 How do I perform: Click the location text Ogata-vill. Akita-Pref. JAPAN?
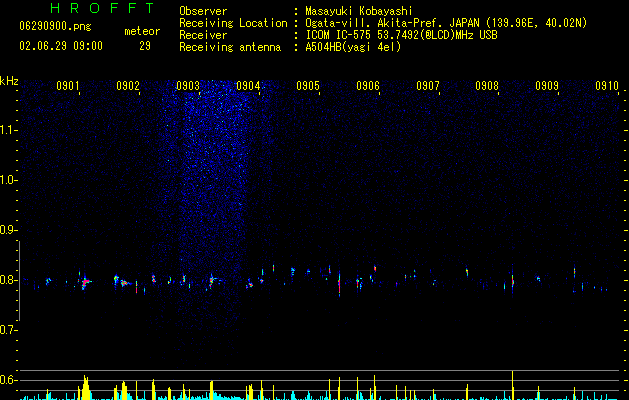point(392,23)
